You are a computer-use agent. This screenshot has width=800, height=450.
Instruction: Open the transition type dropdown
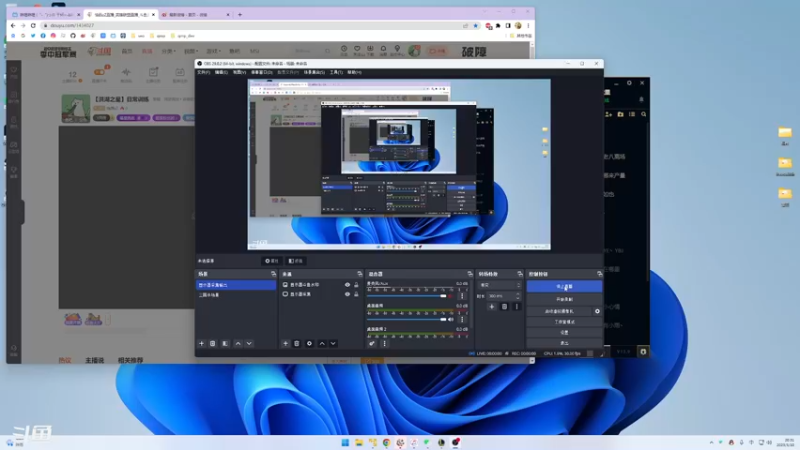[x=499, y=285]
